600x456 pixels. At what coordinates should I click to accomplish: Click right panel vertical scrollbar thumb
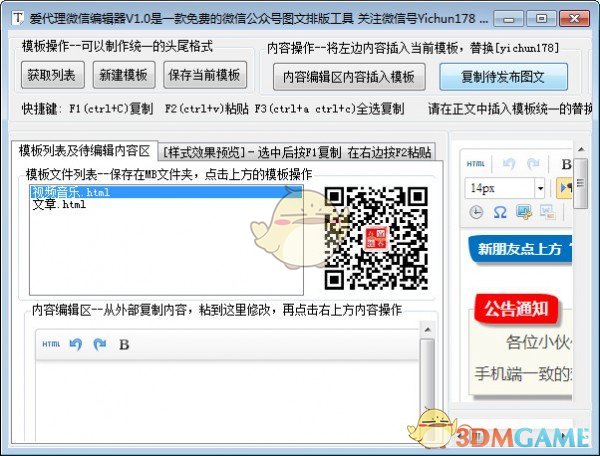point(580,184)
